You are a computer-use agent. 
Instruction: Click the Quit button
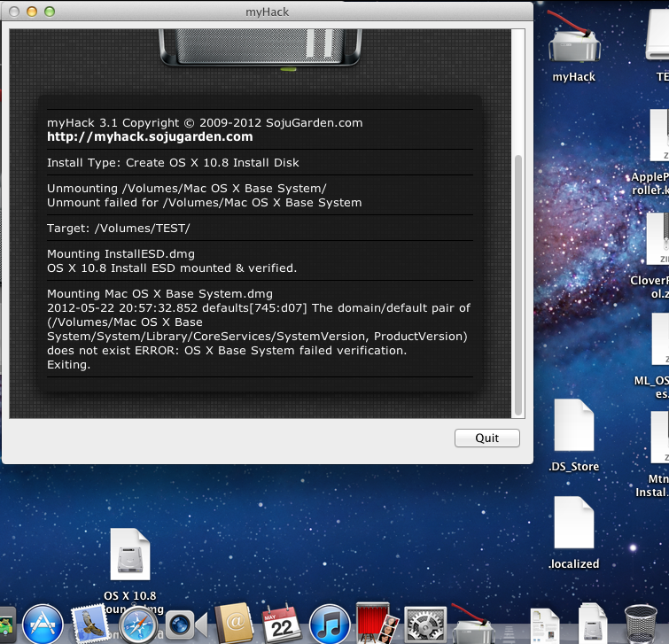pyautogui.click(x=486, y=438)
